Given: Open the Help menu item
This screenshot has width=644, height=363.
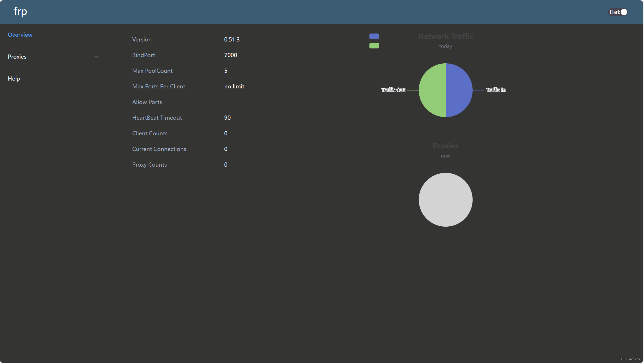Looking at the screenshot, I should (14, 78).
